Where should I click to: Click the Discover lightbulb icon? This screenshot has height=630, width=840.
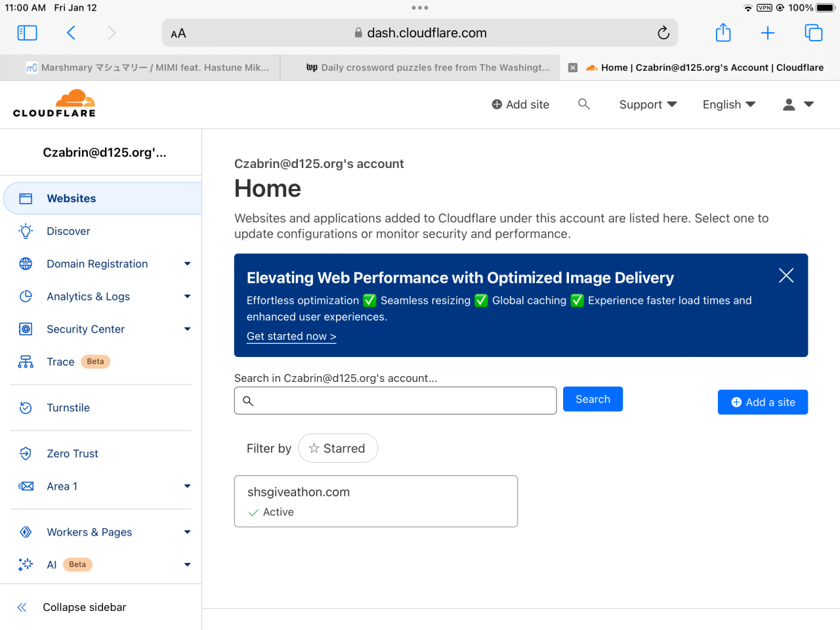[26, 231]
